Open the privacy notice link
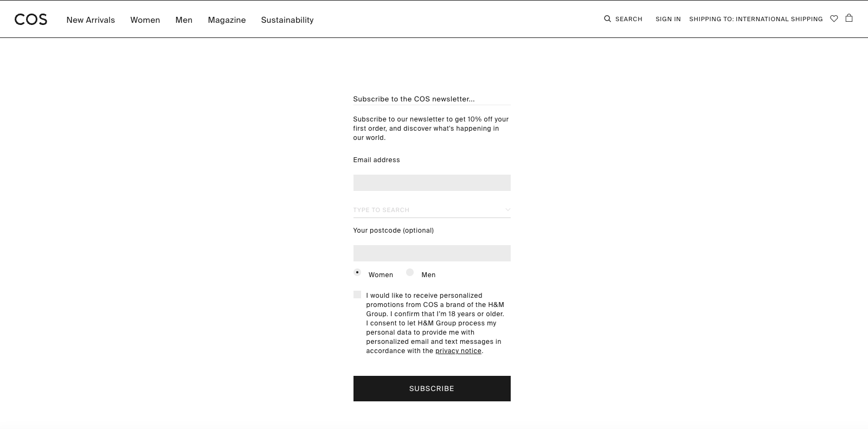Viewport: 868px width, 429px height. pos(458,351)
